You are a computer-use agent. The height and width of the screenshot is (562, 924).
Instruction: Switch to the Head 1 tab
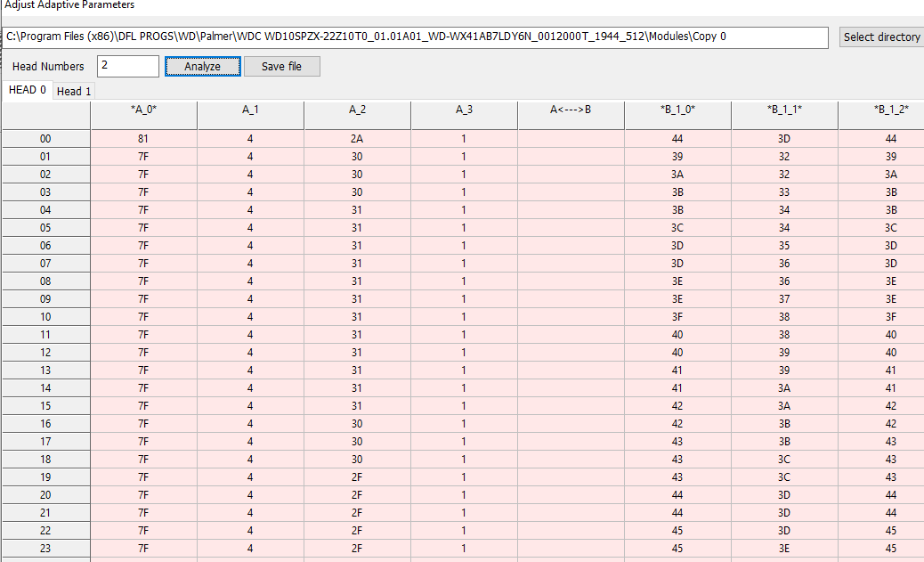tap(75, 91)
